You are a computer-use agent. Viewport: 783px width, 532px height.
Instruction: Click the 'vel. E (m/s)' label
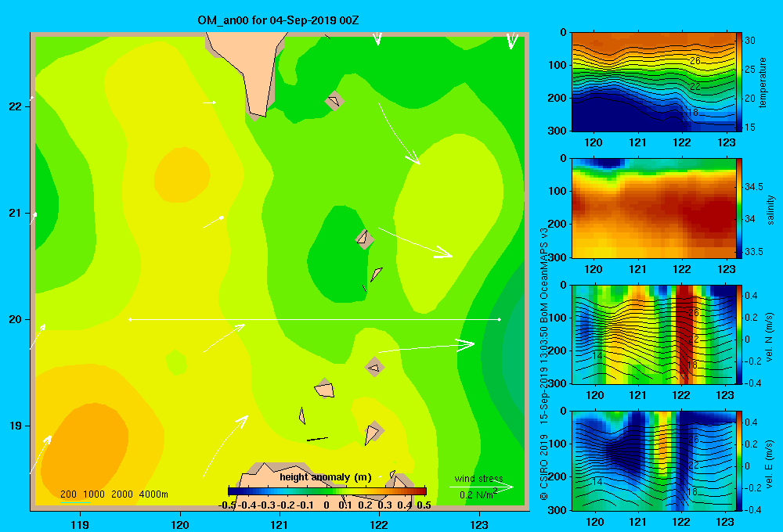point(770,463)
